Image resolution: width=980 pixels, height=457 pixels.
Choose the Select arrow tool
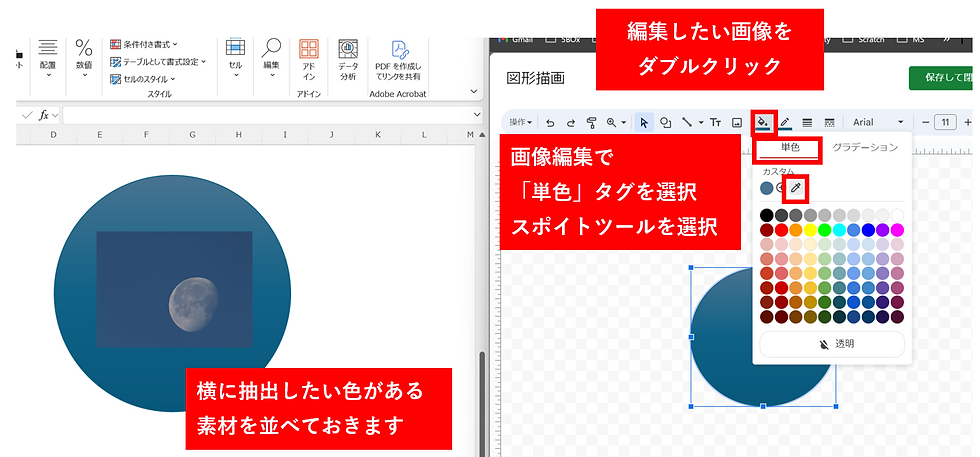(x=644, y=123)
